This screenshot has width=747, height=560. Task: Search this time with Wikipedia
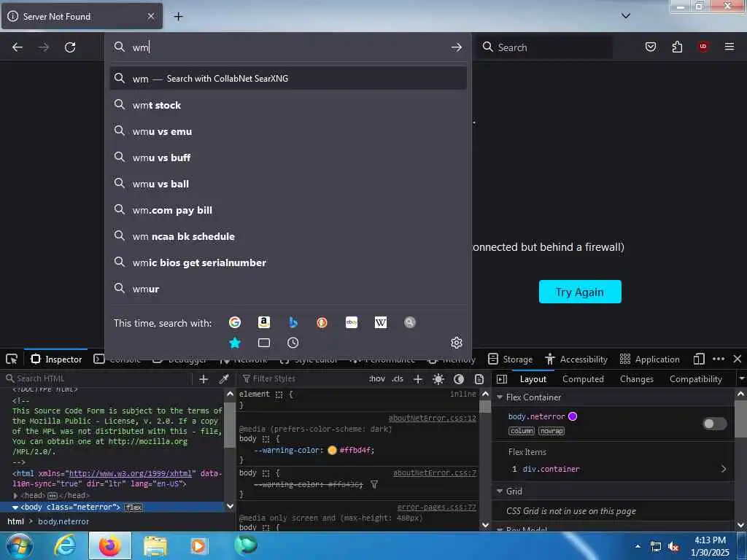pyautogui.click(x=381, y=322)
